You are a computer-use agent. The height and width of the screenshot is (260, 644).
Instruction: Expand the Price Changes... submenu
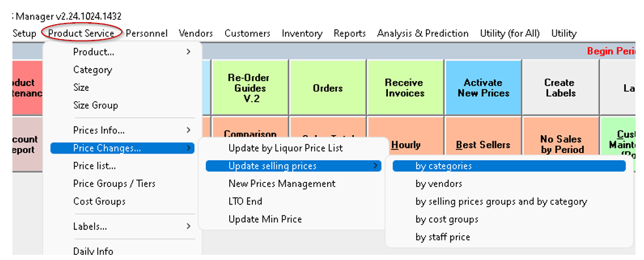click(x=122, y=148)
